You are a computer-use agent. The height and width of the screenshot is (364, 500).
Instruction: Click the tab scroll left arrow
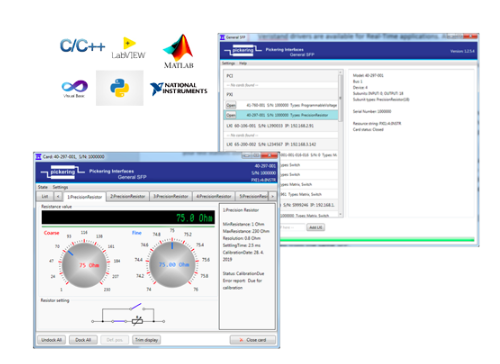58,196
